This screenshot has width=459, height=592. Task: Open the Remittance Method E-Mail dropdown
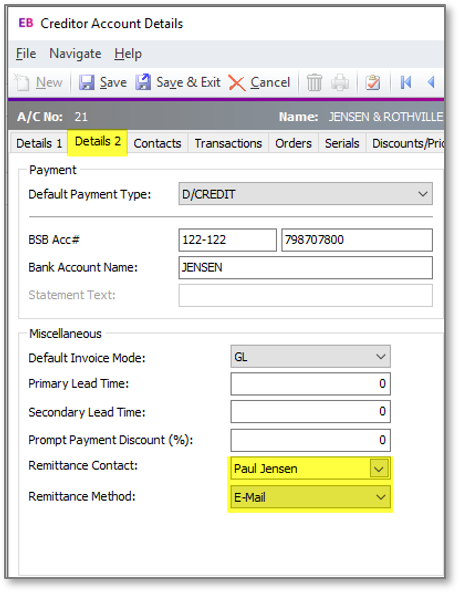click(x=311, y=497)
